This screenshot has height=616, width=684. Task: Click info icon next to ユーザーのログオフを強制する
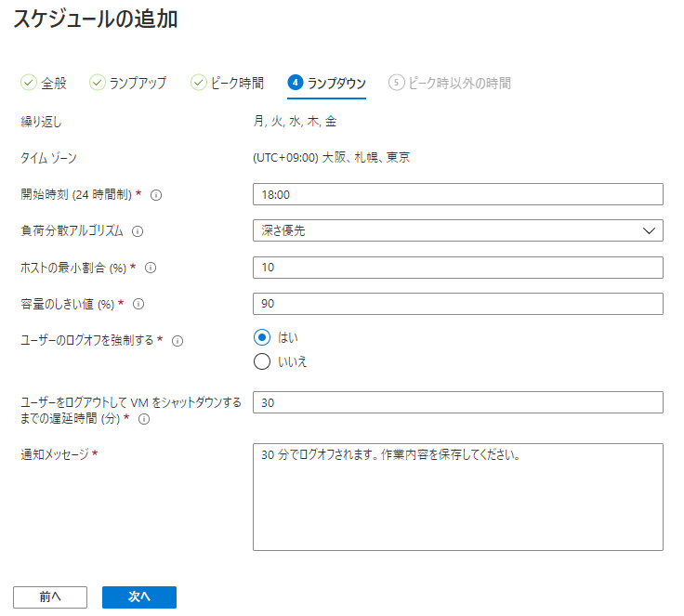178,341
